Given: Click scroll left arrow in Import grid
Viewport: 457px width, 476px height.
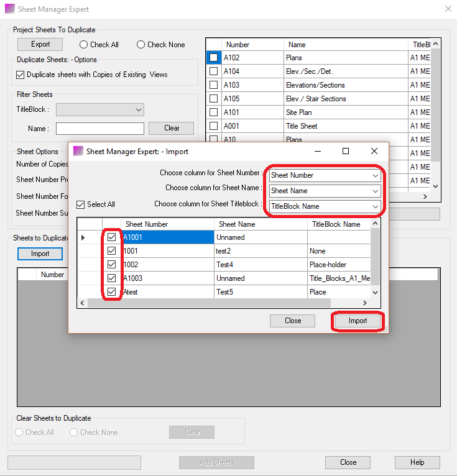Looking at the screenshot, I should (82, 303).
